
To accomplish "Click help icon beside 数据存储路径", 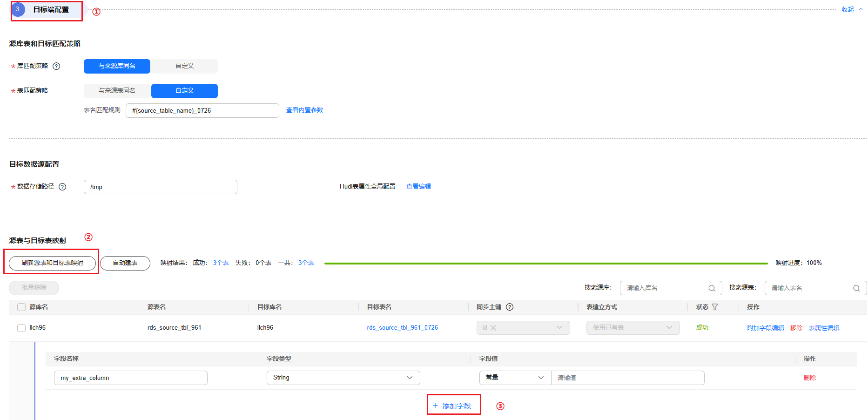I will coord(62,187).
